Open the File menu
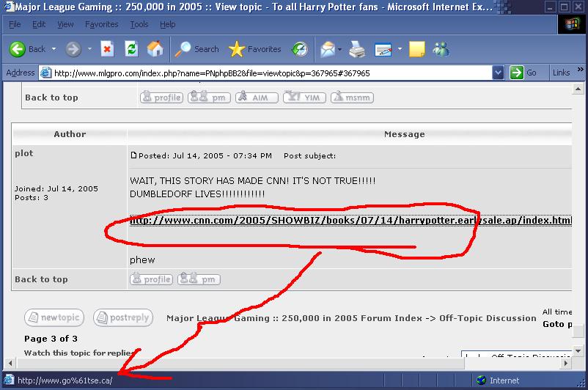Viewport: 588px width, 390px height. click(x=15, y=24)
